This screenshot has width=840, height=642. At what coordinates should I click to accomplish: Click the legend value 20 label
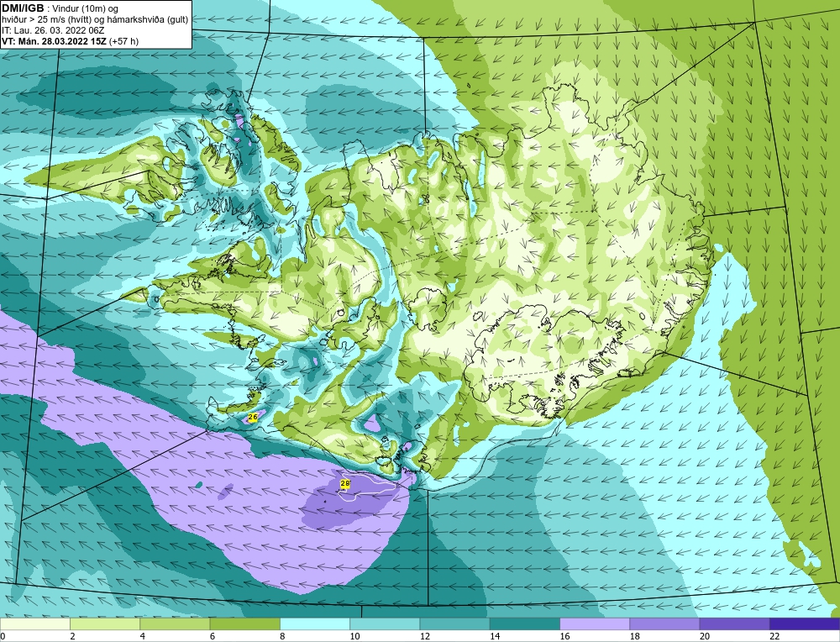pos(705,636)
